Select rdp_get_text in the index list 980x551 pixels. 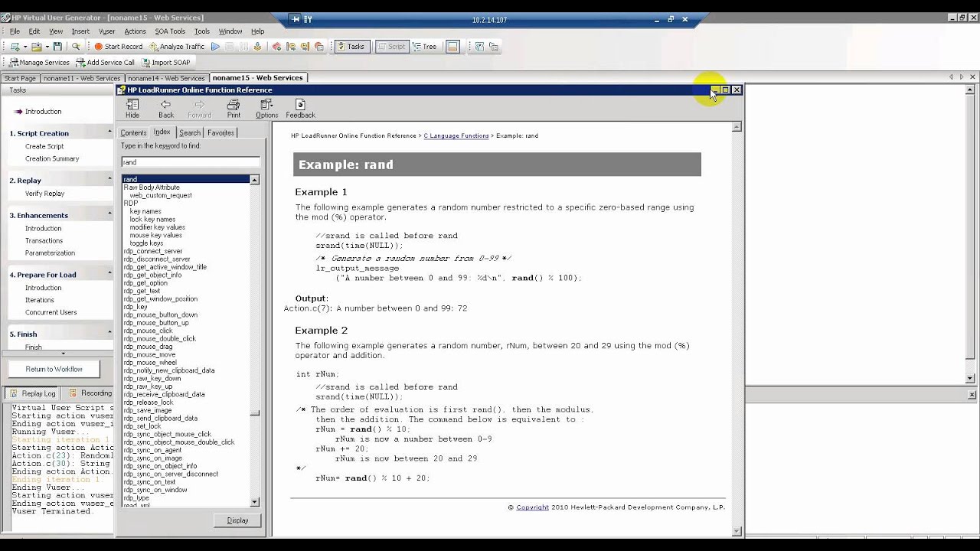tap(142, 291)
